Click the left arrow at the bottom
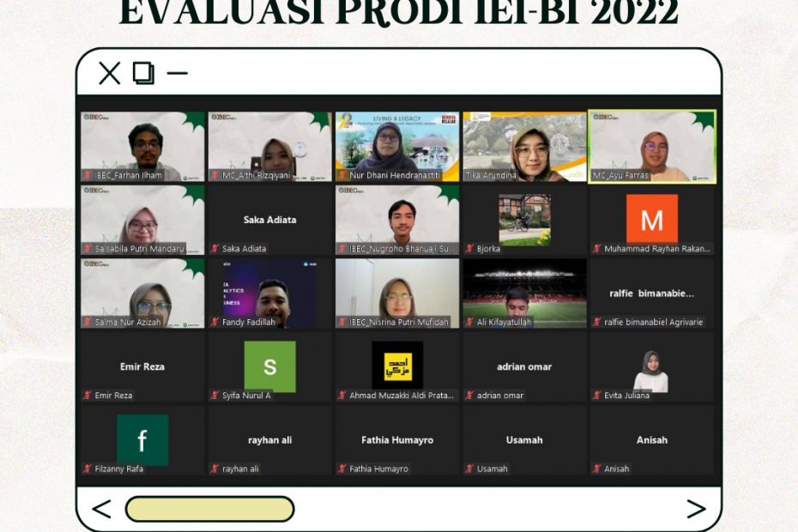 (101, 510)
